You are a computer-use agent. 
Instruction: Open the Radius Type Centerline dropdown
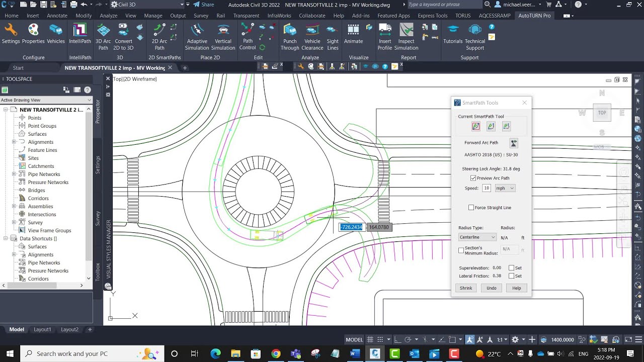coord(477,237)
